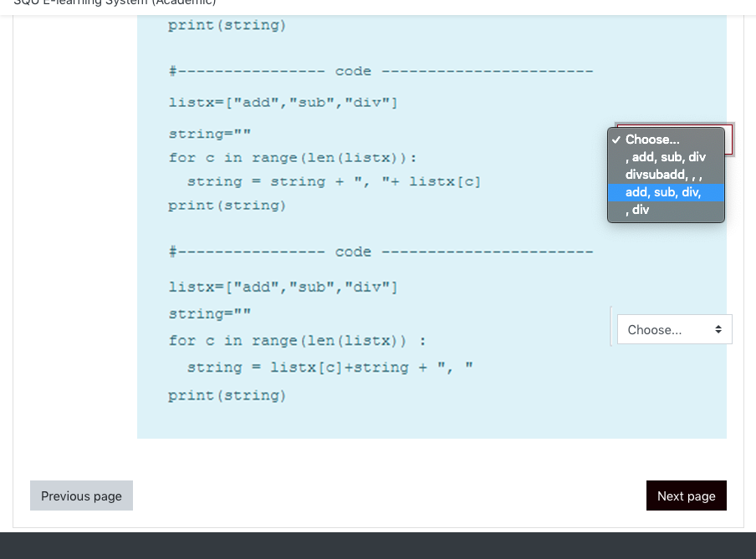Open the second "Choose..." dropdown

[674, 329]
